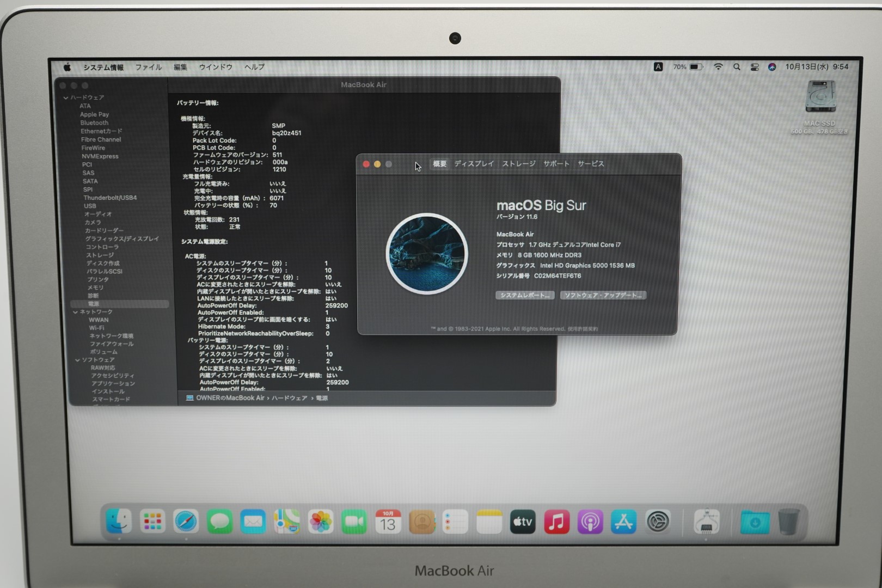Viewport: 882px width, 588px height.
Task: Open Wi-Fi menu in menu bar
Action: [x=719, y=66]
